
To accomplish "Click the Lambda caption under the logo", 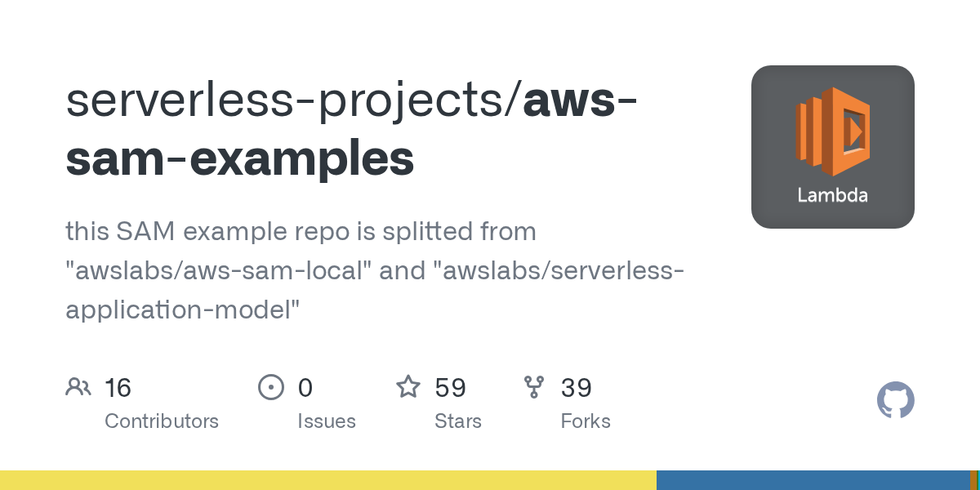I will click(832, 195).
